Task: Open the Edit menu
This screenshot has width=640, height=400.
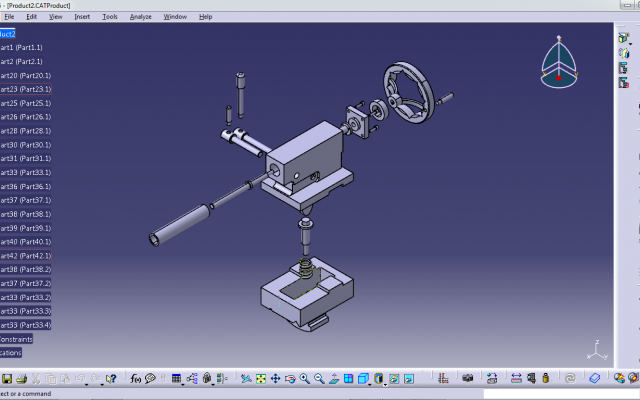Action: 31,17
